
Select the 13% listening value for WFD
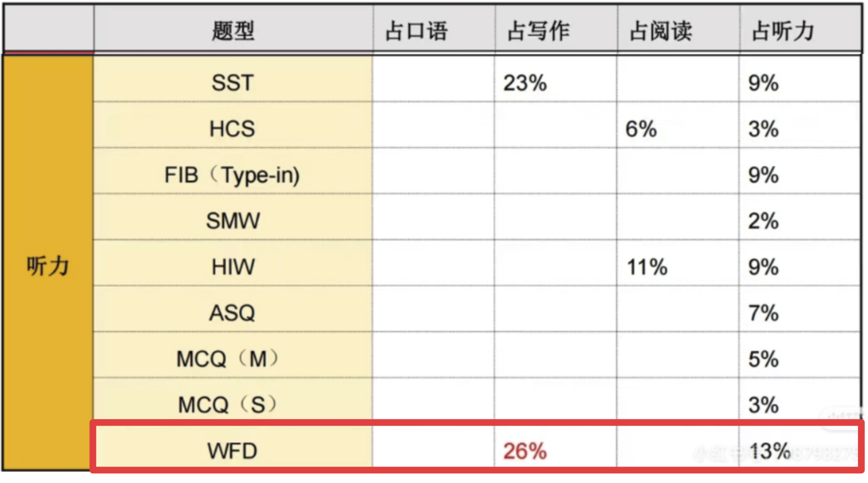click(x=769, y=451)
